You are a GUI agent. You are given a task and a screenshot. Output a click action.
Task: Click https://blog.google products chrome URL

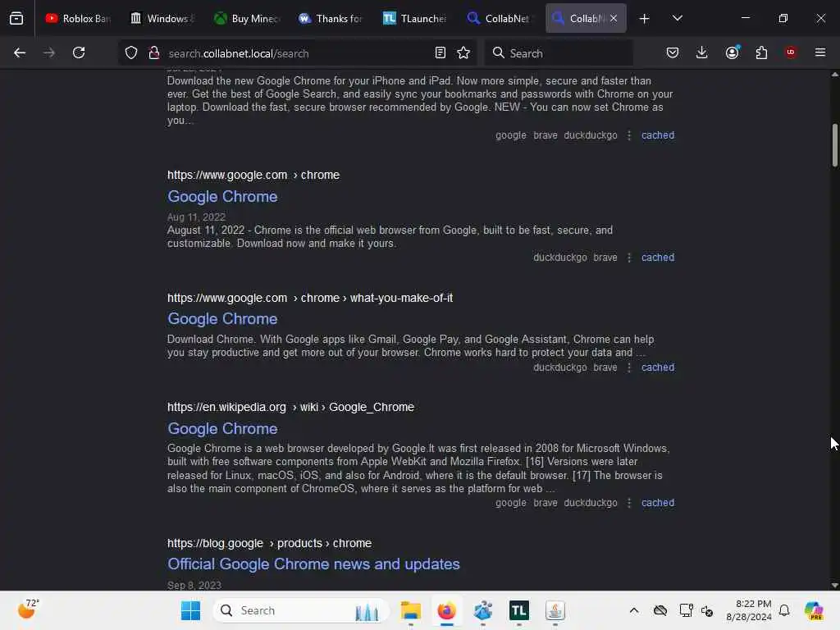coord(269,543)
